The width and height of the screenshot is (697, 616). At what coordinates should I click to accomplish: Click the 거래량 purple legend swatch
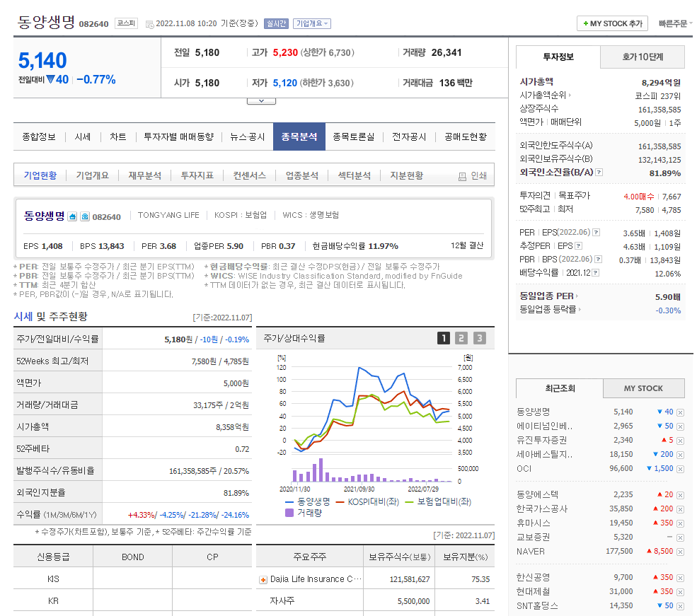click(289, 513)
